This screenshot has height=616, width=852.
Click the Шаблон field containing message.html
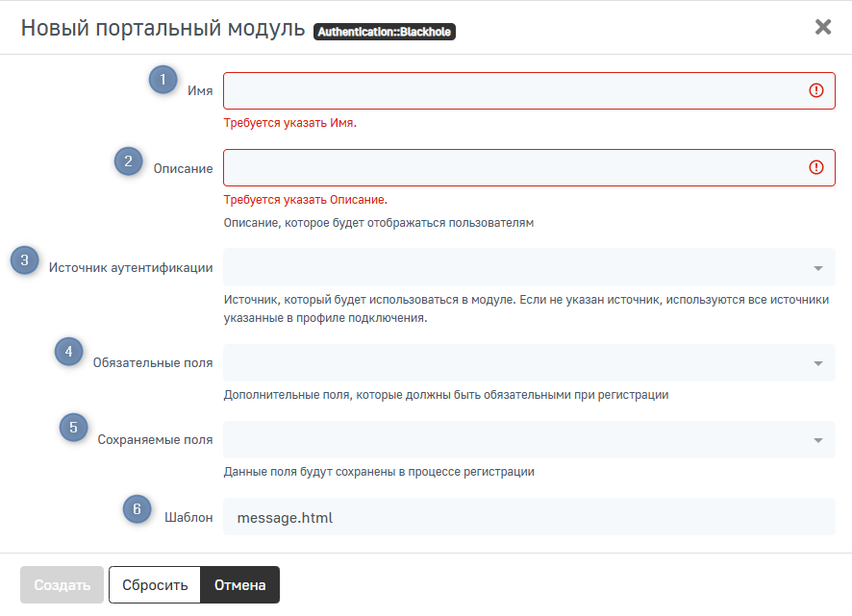click(x=529, y=517)
